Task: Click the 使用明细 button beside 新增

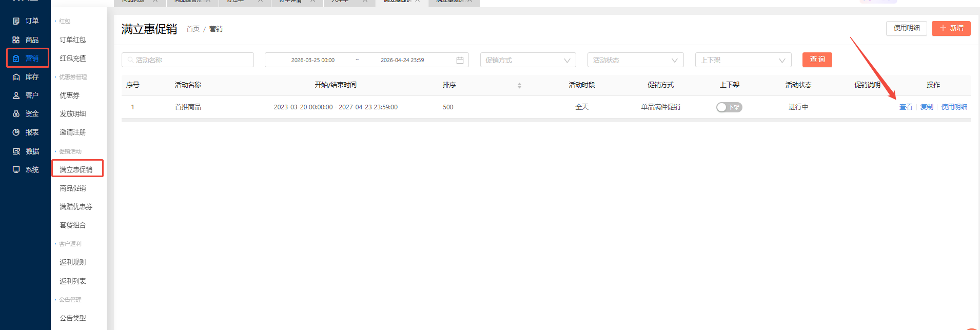Action: point(906,28)
